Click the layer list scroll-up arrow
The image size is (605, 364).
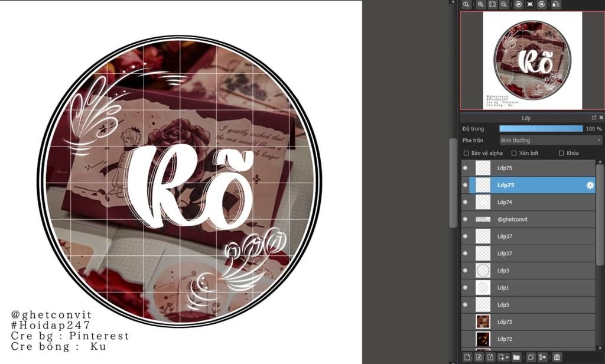point(599,161)
